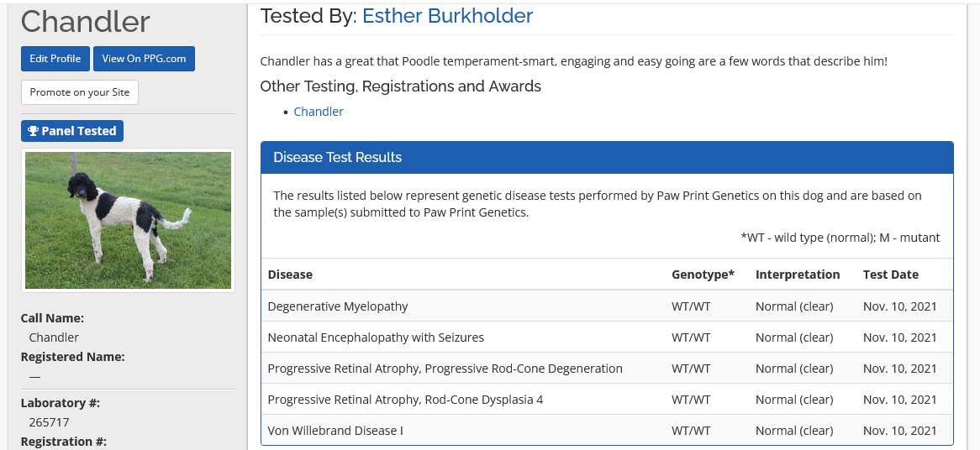Screen dimensions: 980x450
Task: Click the Edit Profile button
Action: tap(55, 59)
